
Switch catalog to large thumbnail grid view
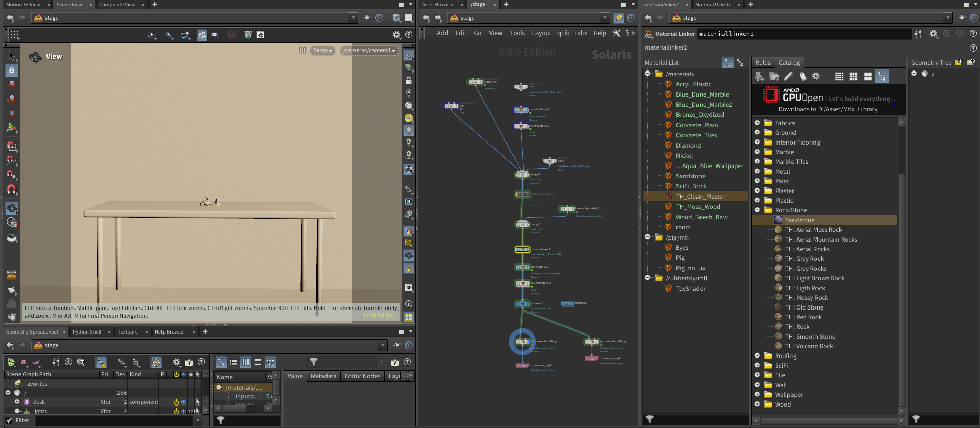[868, 76]
